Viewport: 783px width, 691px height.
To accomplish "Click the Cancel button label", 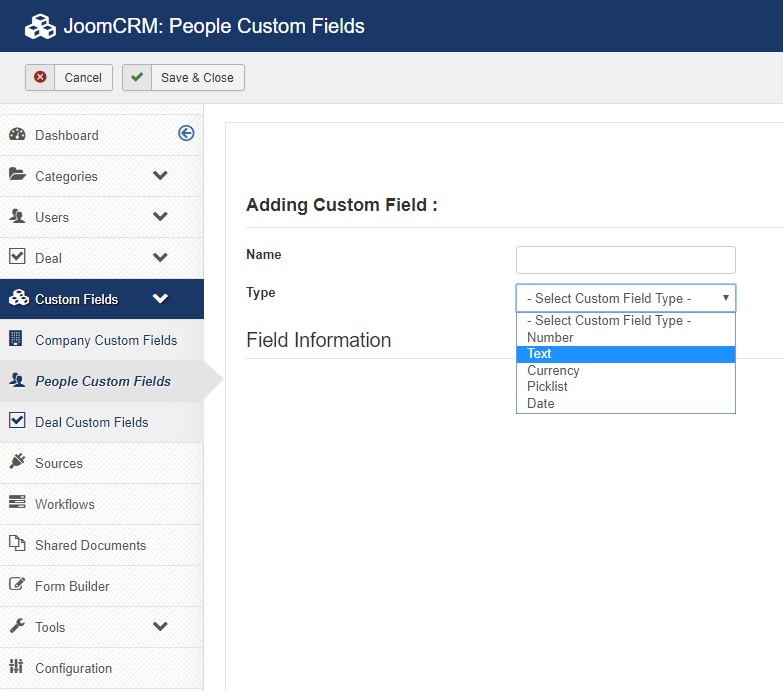I will (x=83, y=77).
